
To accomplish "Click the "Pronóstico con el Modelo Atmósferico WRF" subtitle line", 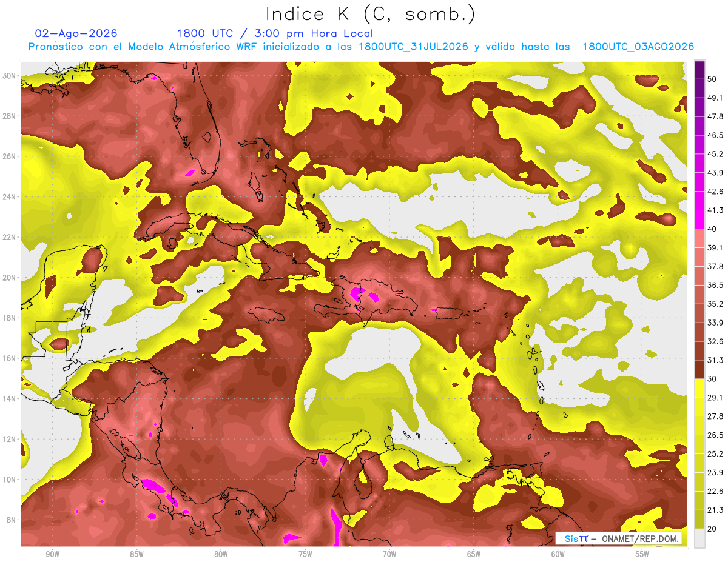I will [361, 47].
